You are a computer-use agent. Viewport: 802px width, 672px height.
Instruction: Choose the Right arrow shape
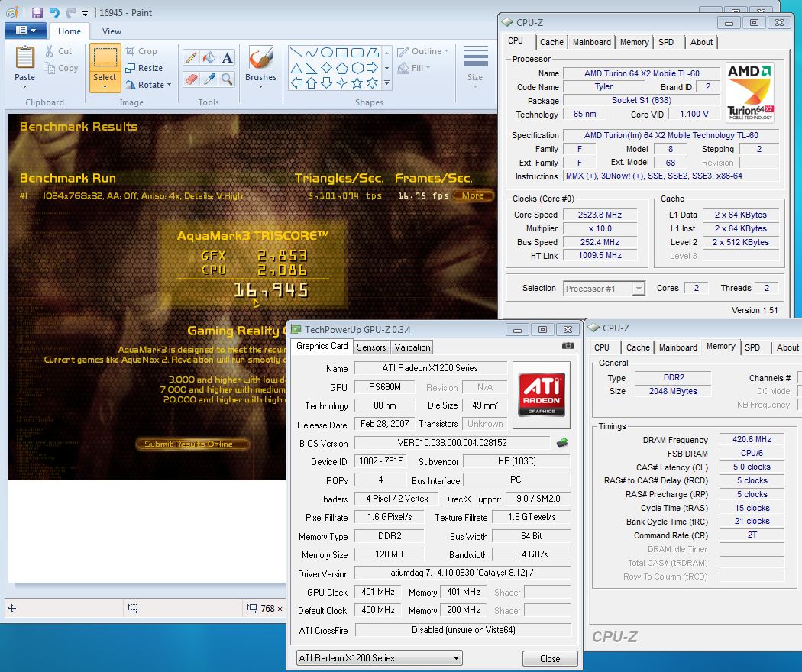[x=373, y=68]
